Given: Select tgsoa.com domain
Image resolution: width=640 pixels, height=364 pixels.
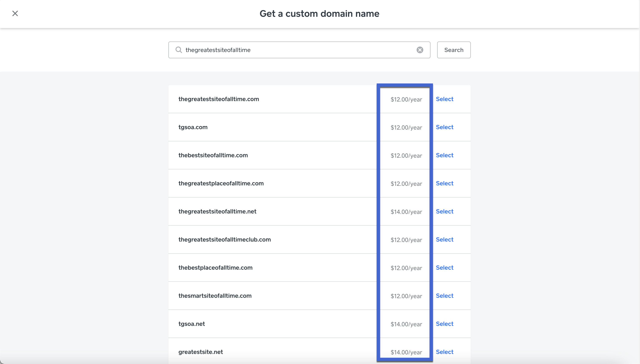Looking at the screenshot, I should pyautogui.click(x=444, y=127).
